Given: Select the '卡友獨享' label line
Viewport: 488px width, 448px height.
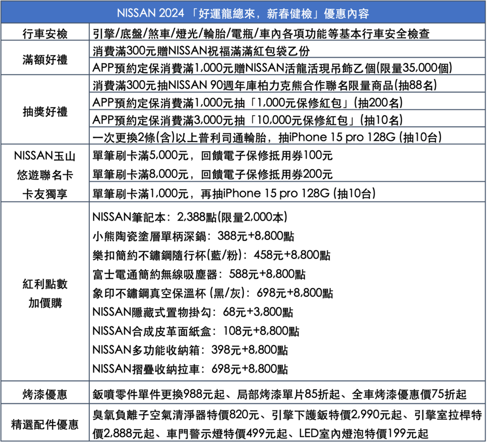Looking at the screenshot, I should (45, 194).
